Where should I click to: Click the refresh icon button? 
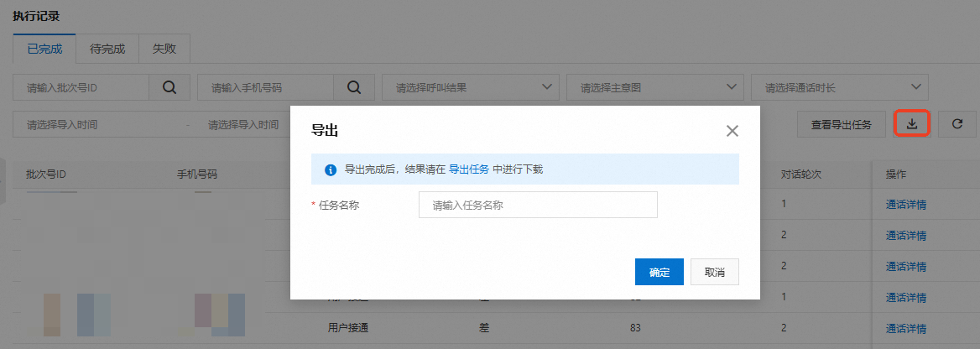point(957,124)
